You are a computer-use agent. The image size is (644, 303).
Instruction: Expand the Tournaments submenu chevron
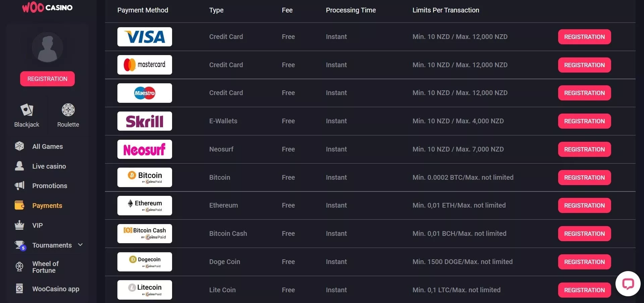[x=80, y=245]
